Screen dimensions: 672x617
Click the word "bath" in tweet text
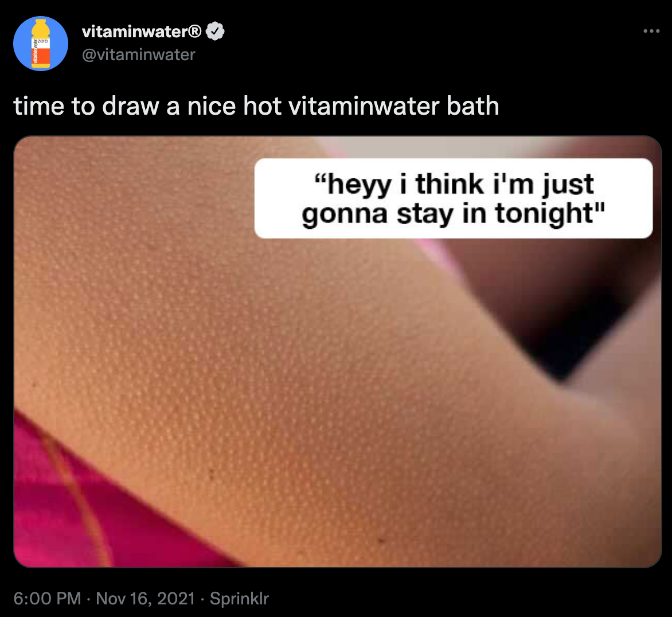tap(473, 106)
